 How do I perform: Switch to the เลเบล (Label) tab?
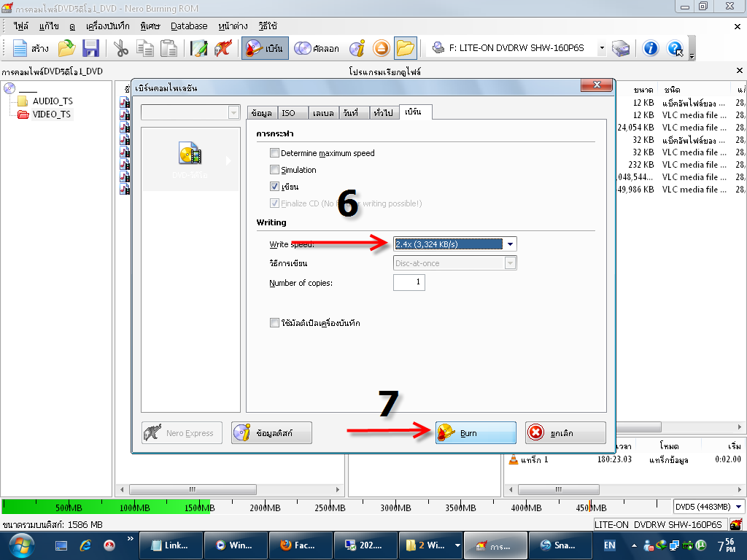click(323, 113)
